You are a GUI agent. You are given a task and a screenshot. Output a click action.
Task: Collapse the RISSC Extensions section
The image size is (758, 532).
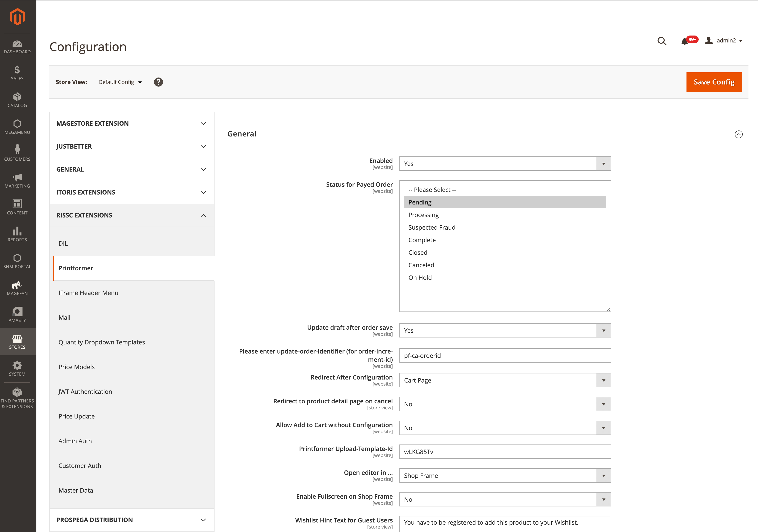132,215
